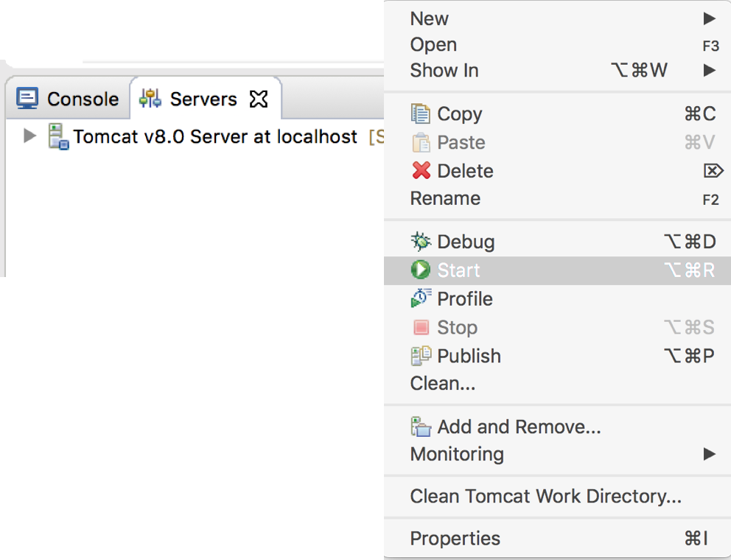Click the Publish icon
The height and width of the screenshot is (560, 731).
point(421,356)
